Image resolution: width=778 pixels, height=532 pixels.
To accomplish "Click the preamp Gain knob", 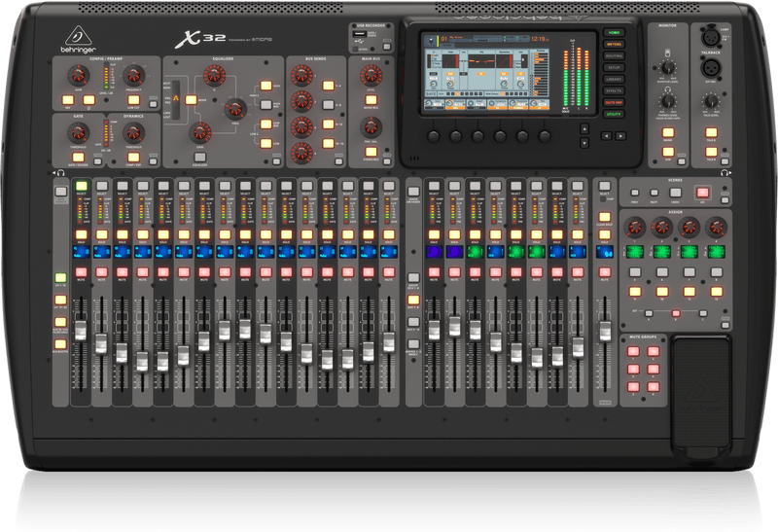I will pyautogui.click(x=77, y=74).
